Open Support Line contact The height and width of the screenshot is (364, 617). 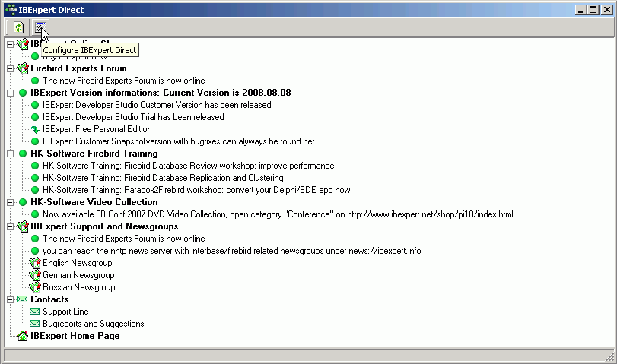[x=65, y=312]
